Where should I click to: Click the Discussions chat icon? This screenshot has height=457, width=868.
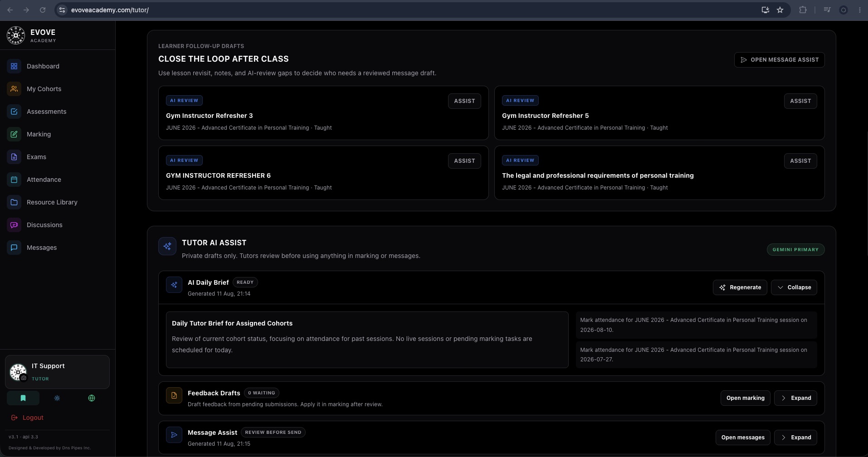[14, 225]
